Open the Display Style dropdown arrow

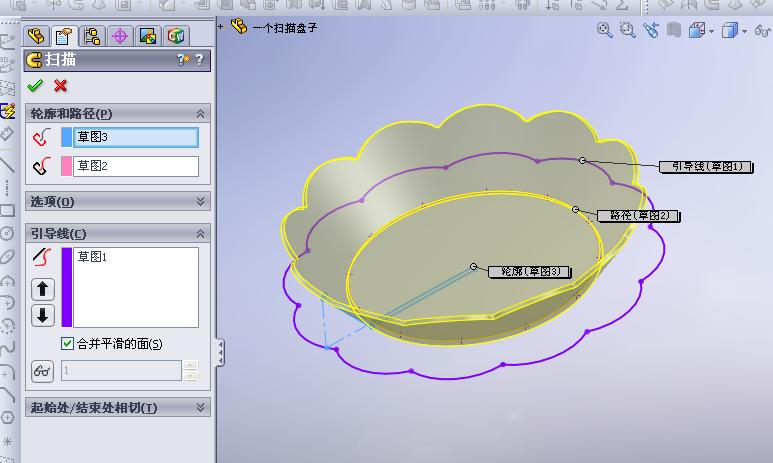(x=744, y=32)
